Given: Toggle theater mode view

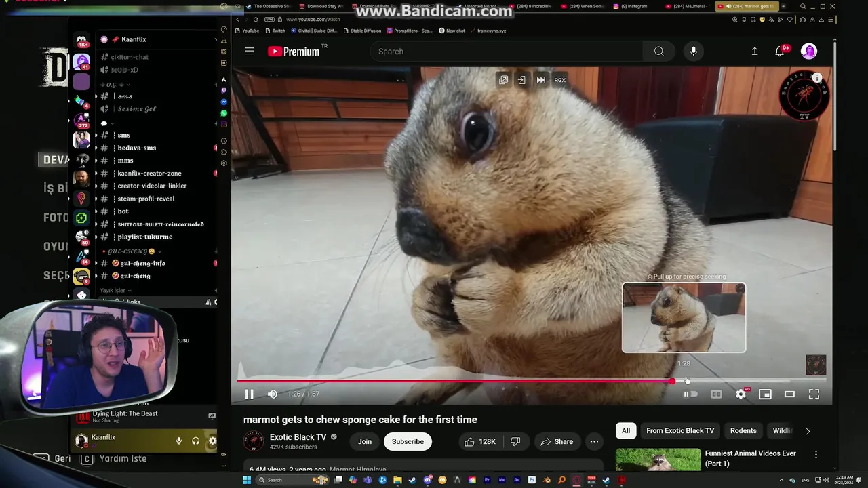Looking at the screenshot, I should pos(789,394).
